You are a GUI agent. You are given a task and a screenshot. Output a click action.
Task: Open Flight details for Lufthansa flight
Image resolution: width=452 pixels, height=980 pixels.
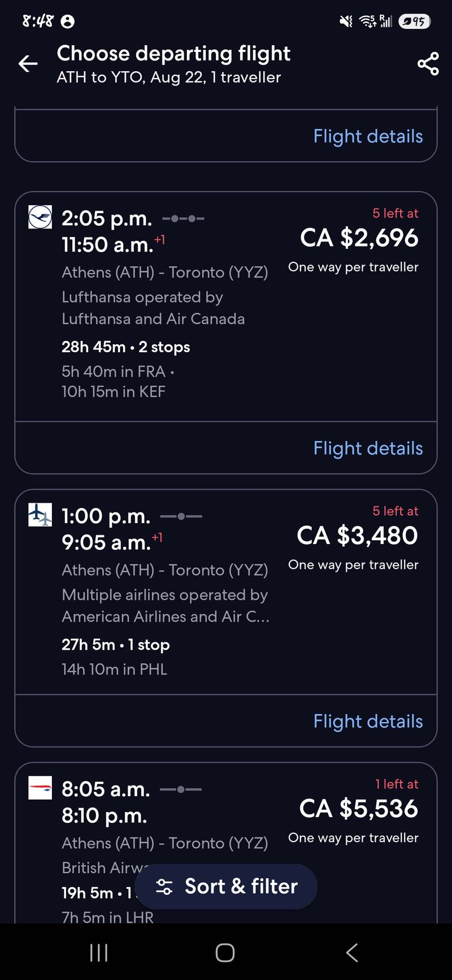(x=368, y=448)
